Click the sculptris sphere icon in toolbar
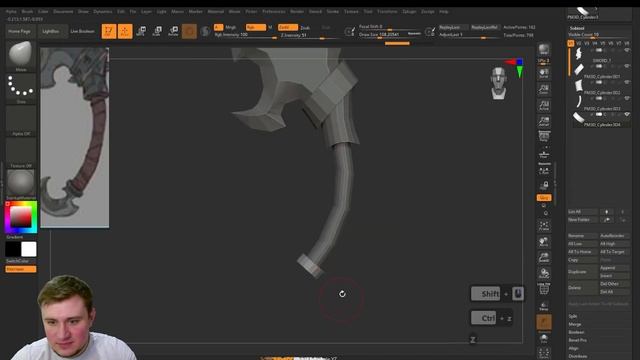640x360 pixels. [x=205, y=31]
